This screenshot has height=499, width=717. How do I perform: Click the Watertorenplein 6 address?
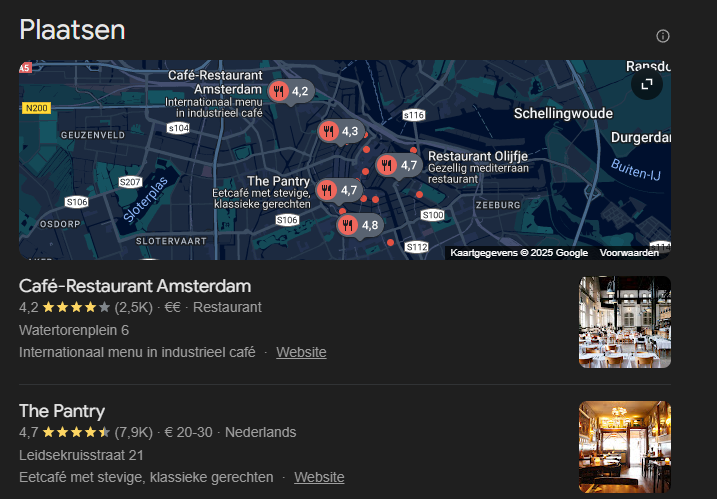(74, 330)
